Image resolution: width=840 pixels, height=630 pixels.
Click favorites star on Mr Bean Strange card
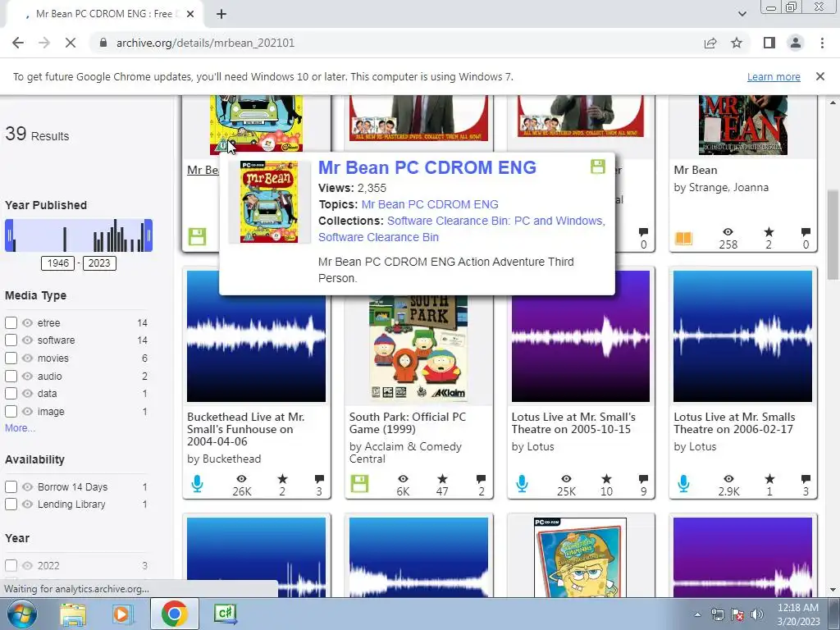click(x=769, y=232)
